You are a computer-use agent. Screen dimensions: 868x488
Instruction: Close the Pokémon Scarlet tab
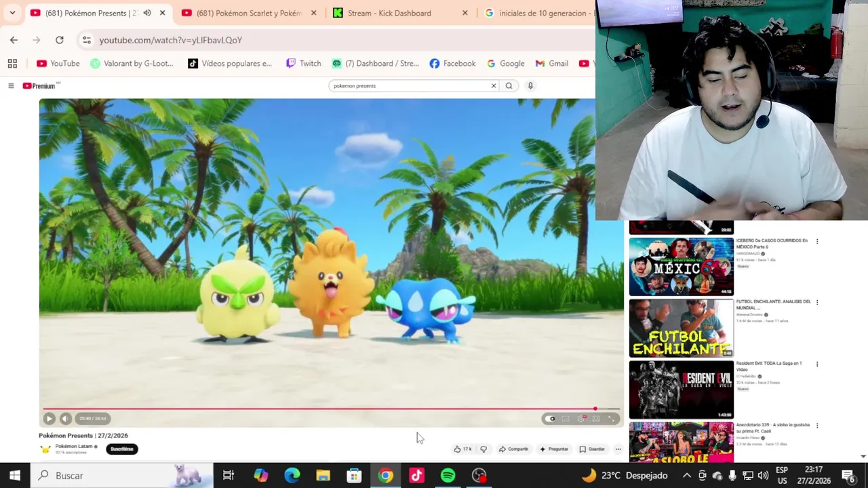coord(313,13)
